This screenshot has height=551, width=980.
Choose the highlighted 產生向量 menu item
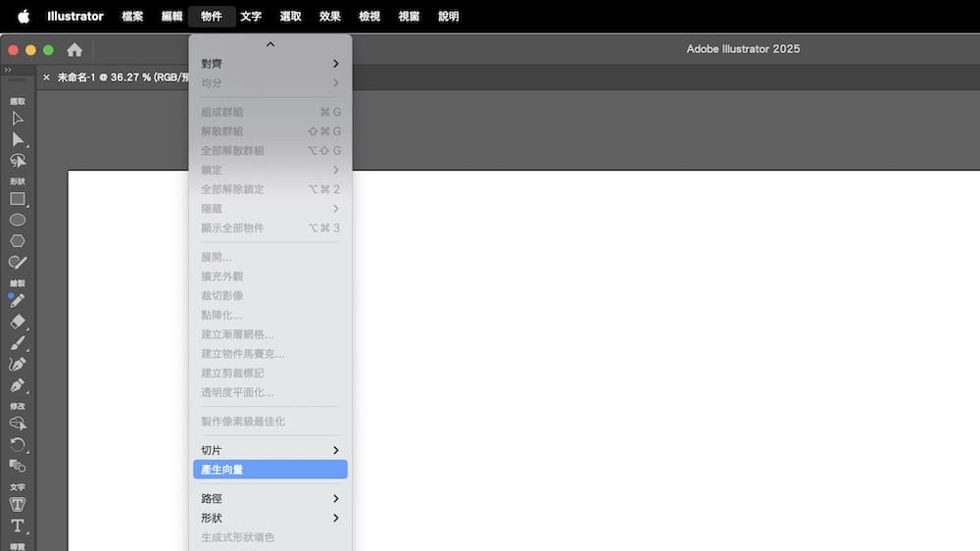click(270, 470)
